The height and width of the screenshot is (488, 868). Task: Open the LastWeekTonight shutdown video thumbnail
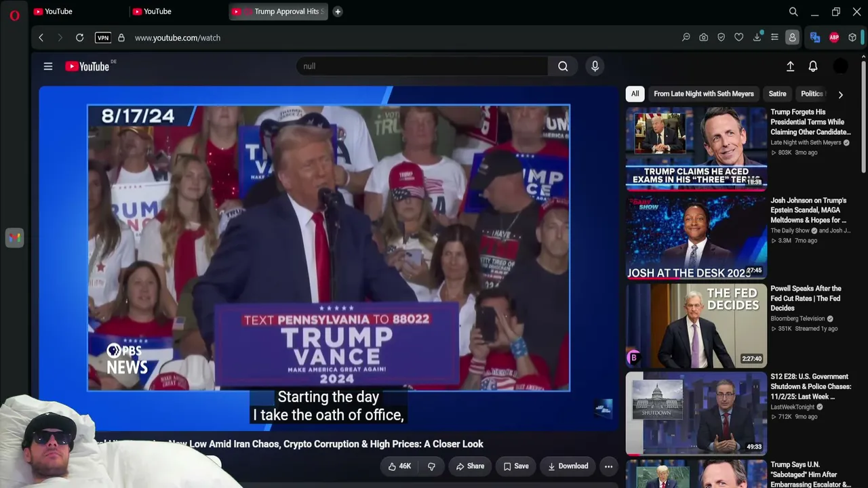(696, 413)
